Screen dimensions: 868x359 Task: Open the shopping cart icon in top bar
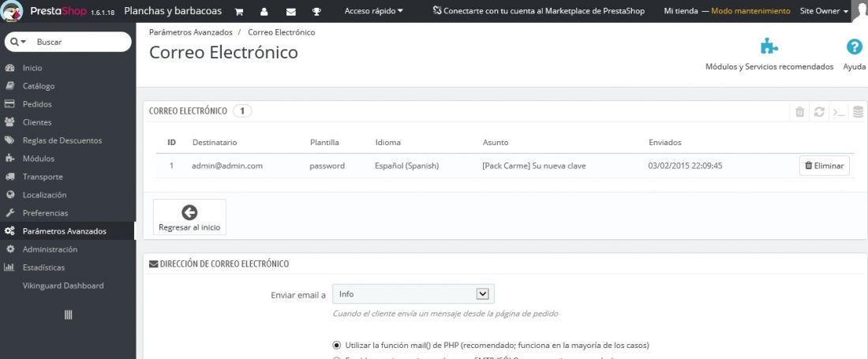(x=238, y=11)
